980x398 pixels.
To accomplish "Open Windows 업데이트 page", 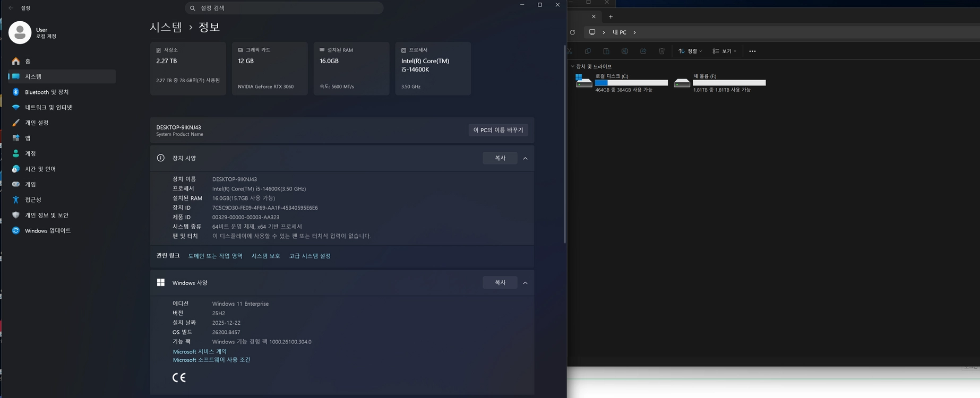I will click(62, 230).
